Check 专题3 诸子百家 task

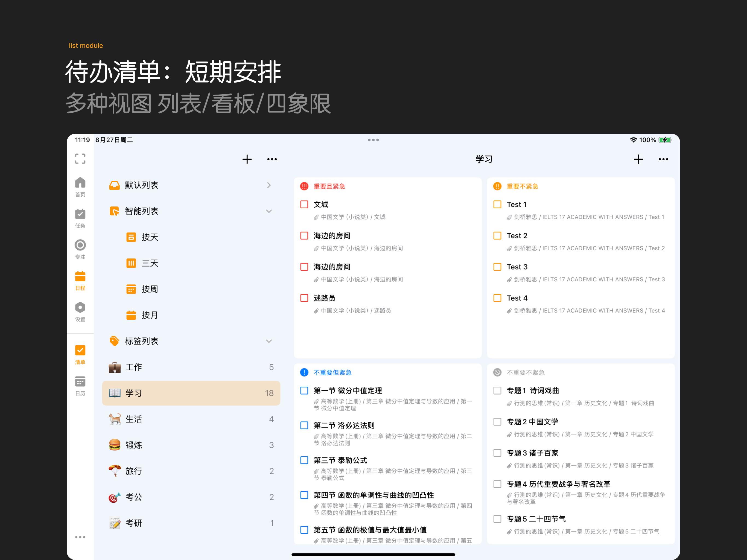point(497,453)
